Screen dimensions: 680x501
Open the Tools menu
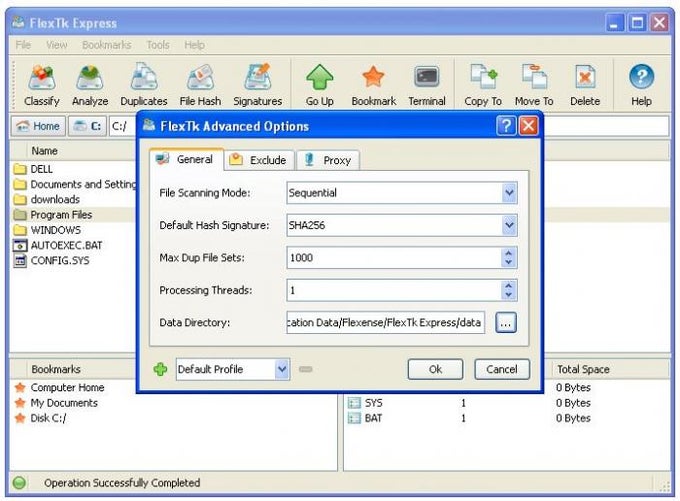158,45
